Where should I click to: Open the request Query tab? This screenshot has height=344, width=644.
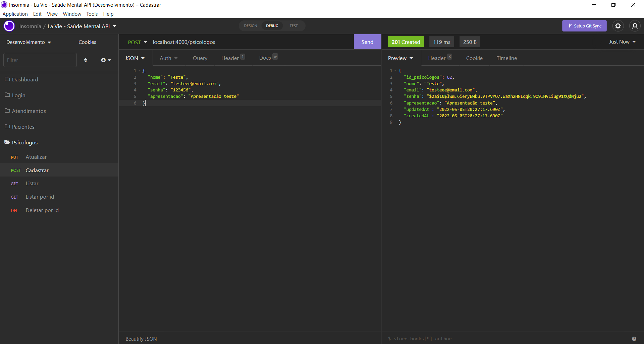(200, 58)
